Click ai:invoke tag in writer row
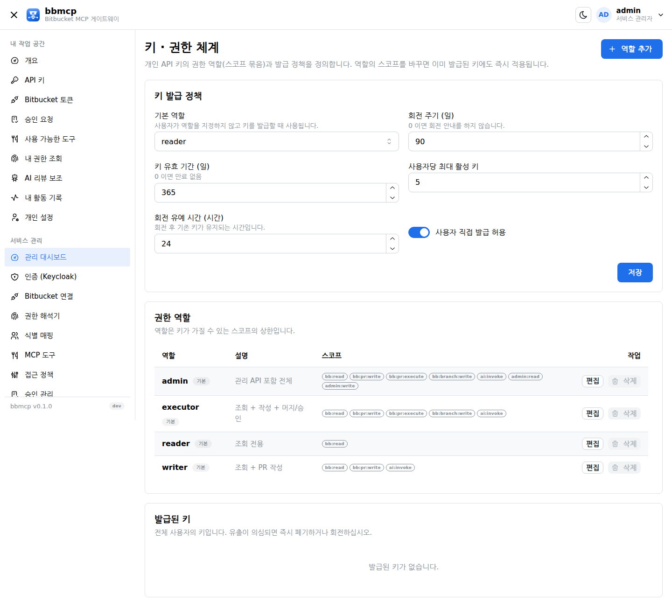 tap(400, 468)
